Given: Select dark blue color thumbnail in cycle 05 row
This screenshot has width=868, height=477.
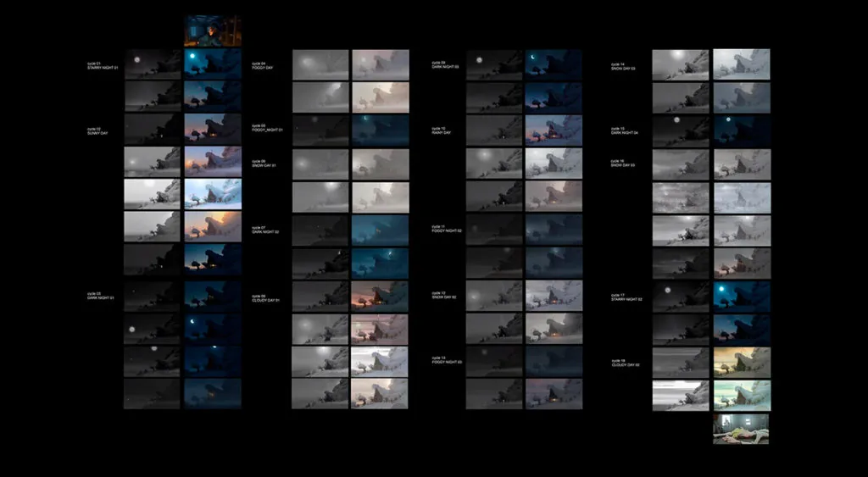Looking at the screenshot, I should point(381,130).
